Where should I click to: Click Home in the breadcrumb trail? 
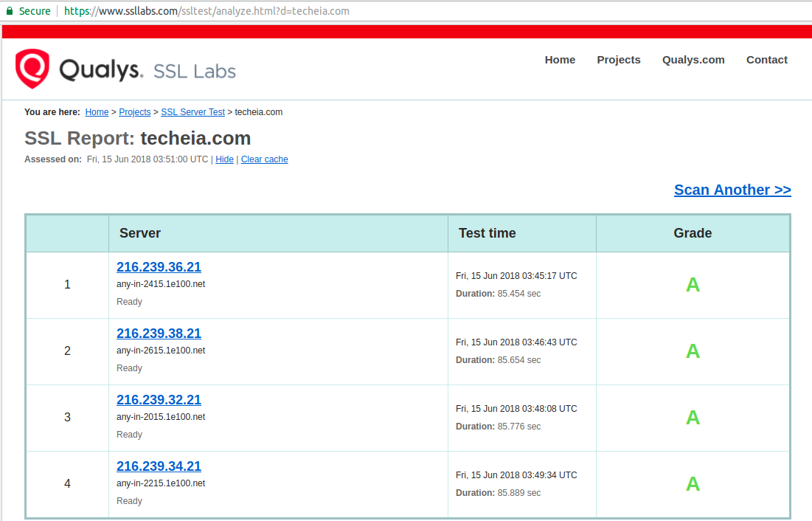97,111
